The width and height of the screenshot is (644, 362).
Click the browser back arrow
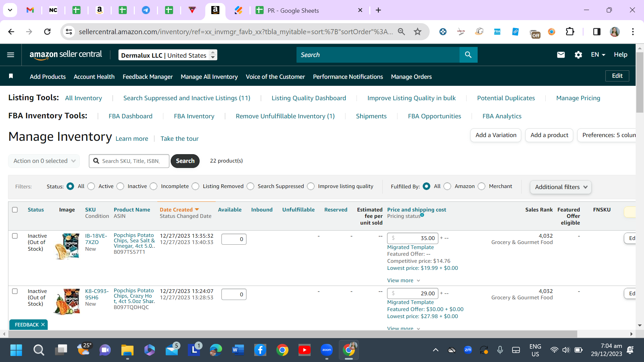[11, 32]
